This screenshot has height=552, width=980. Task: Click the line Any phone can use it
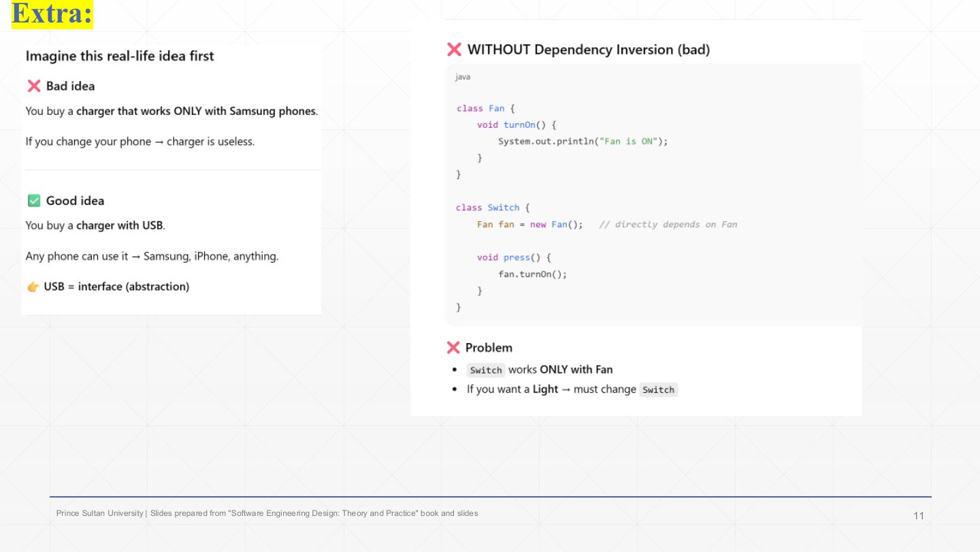pos(152,257)
